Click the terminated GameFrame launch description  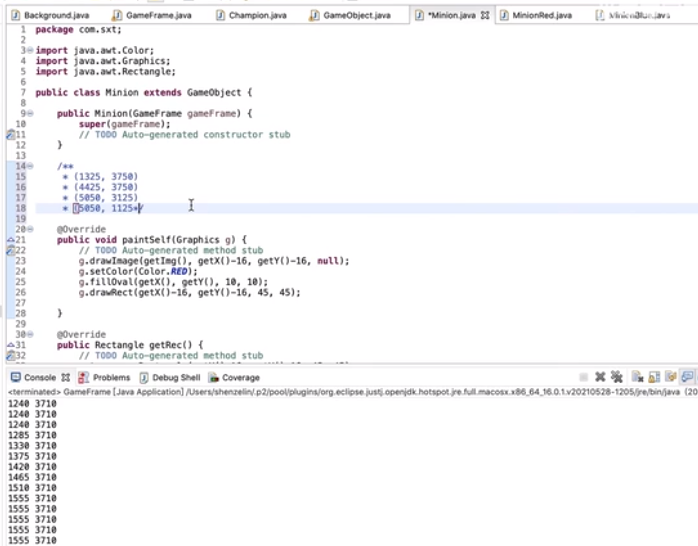click(353, 392)
